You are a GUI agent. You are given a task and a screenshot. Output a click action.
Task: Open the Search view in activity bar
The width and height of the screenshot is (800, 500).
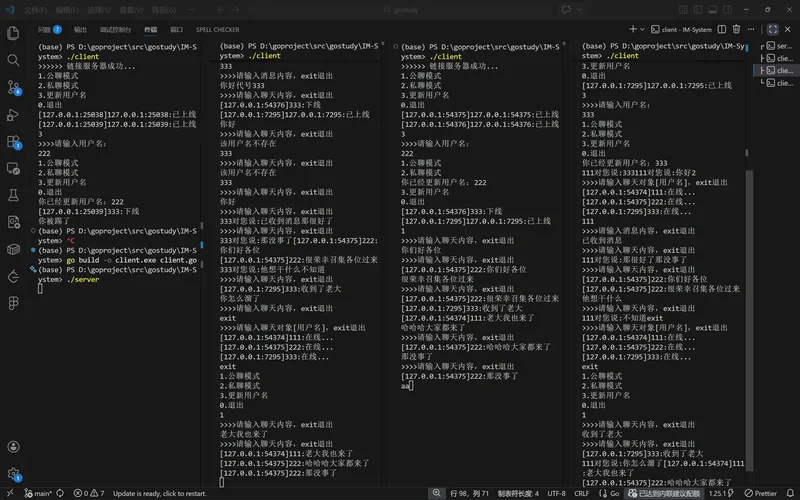click(x=13, y=60)
